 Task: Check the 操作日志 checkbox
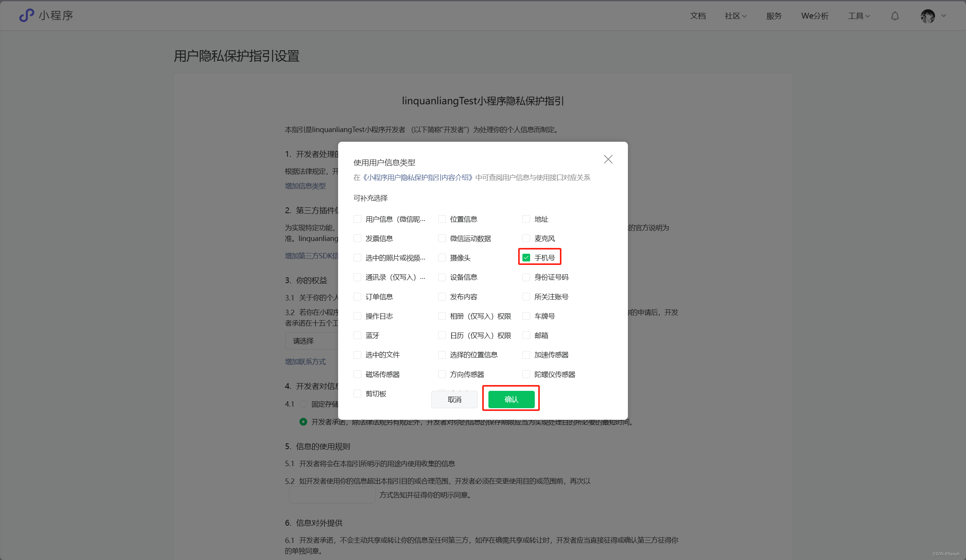pos(357,316)
